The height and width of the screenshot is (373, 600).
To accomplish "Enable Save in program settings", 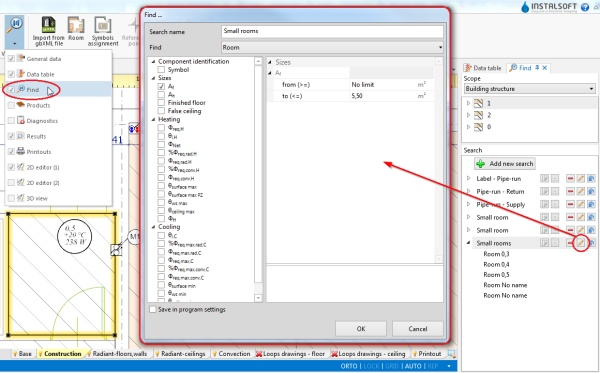I will tap(153, 309).
